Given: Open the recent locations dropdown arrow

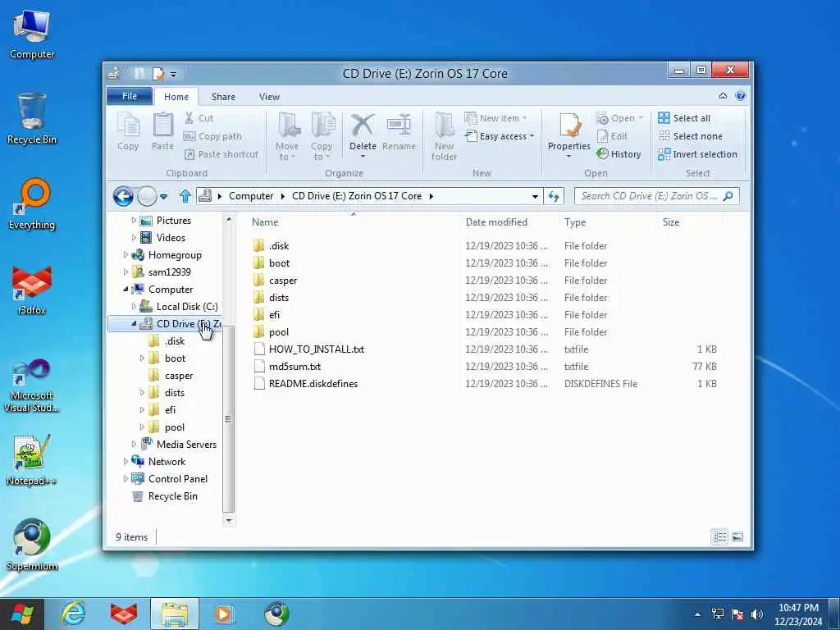Looking at the screenshot, I should point(164,197).
